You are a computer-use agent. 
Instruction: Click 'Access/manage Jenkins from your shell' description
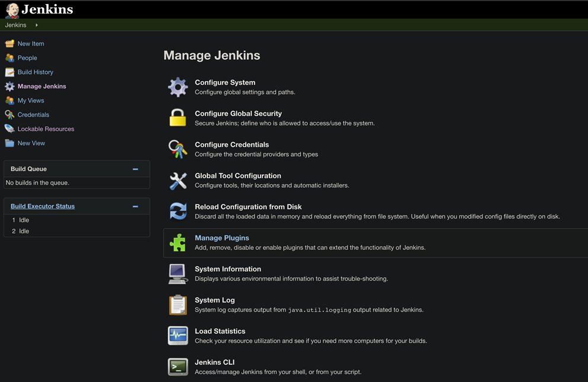278,373
